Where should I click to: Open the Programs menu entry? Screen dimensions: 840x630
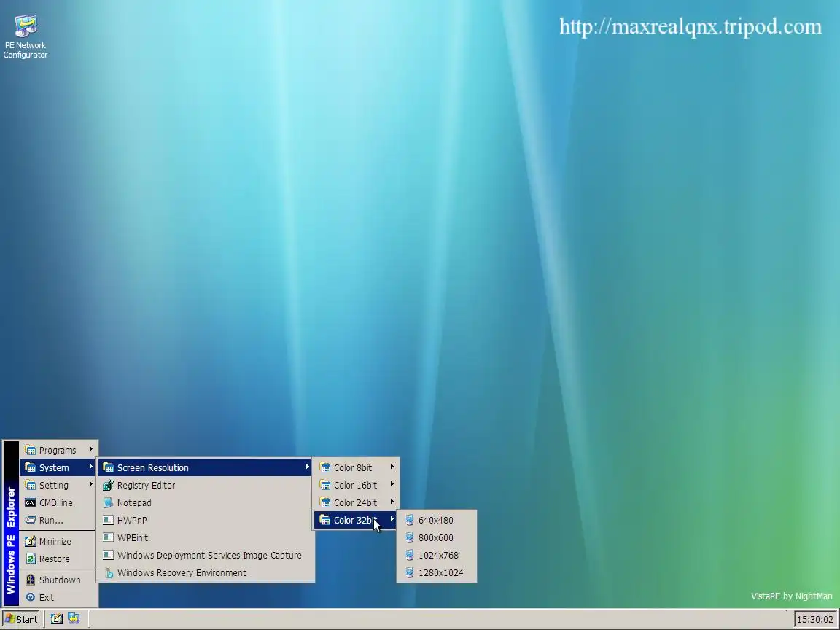pyautogui.click(x=58, y=450)
